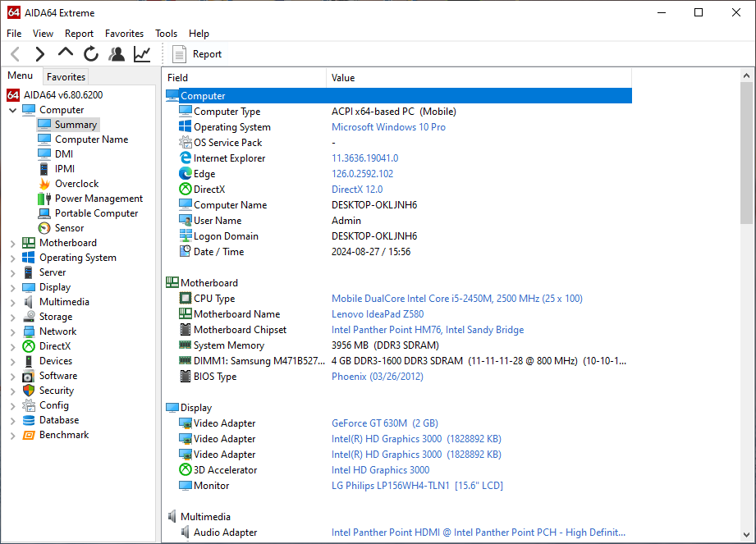Click the Power Management battery icon
756x544 pixels.
44,199
